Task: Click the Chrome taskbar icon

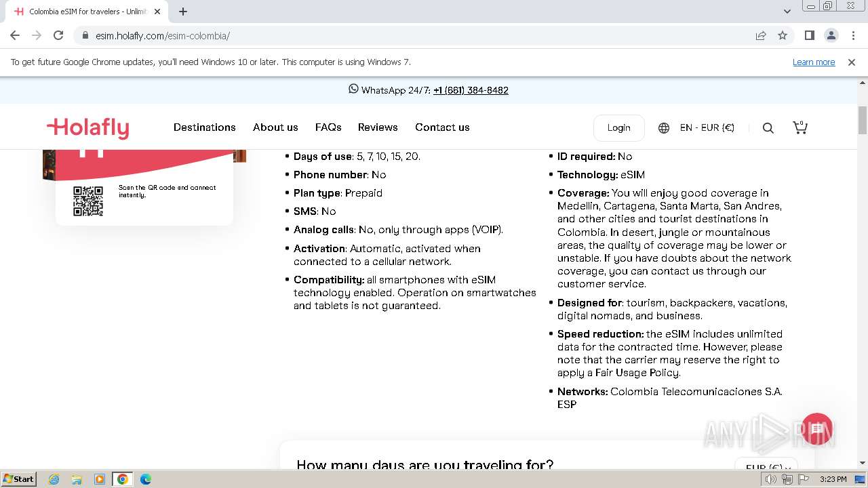Action: 123,479
